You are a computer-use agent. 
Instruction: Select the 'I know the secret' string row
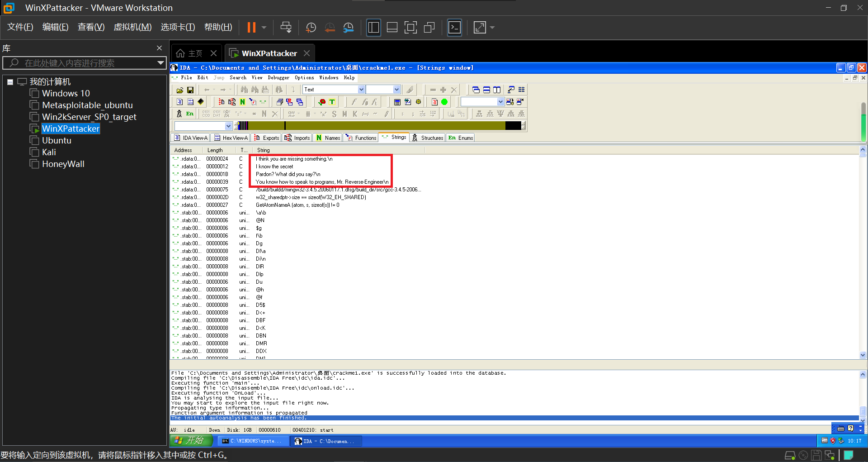tap(274, 167)
